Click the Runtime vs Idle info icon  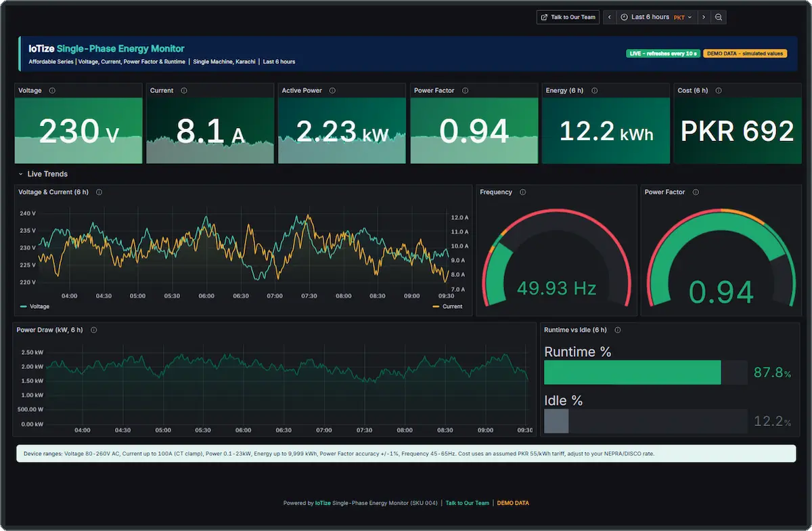pos(617,331)
